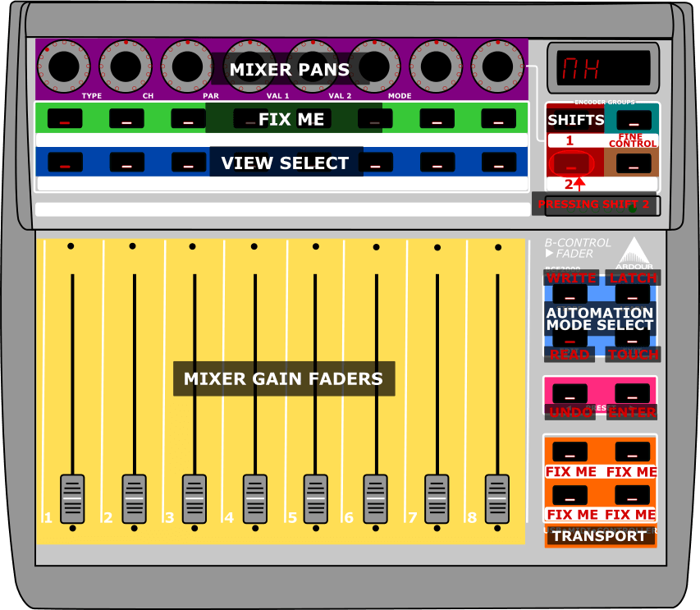The image size is (700, 610).
Task: Click the eighth pan encoder knob
Action: pyautogui.click(x=497, y=67)
